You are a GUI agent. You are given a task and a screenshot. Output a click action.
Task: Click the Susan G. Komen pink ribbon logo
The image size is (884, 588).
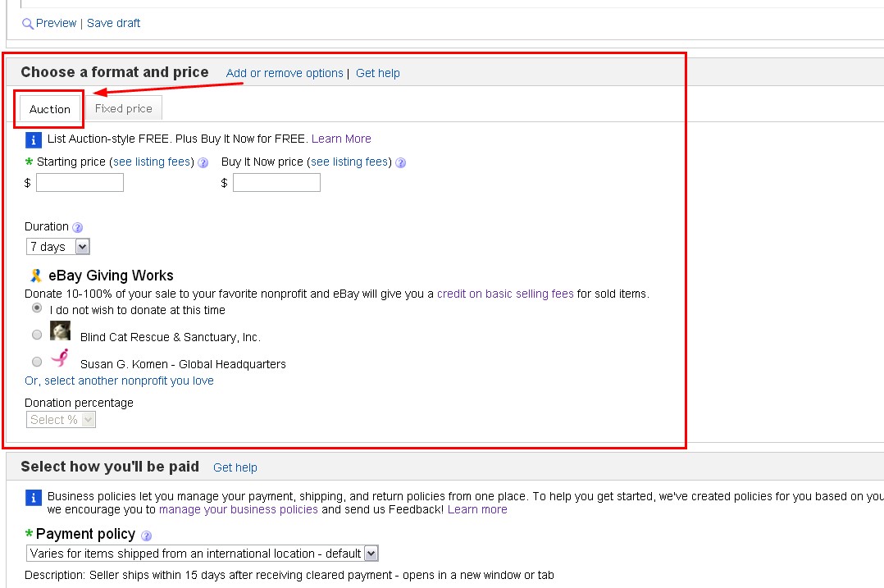[60, 358]
